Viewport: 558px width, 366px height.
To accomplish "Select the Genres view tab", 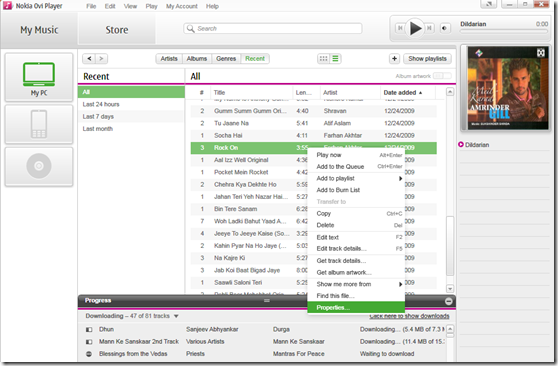I will click(226, 58).
